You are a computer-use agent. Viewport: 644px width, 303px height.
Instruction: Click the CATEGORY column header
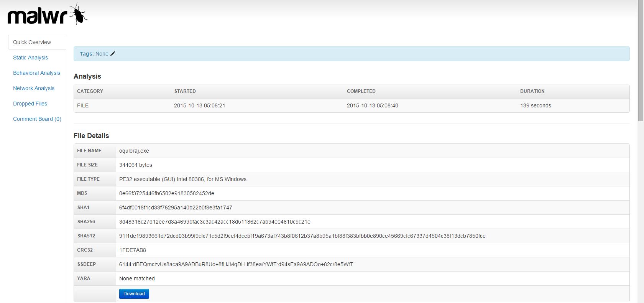coord(90,91)
